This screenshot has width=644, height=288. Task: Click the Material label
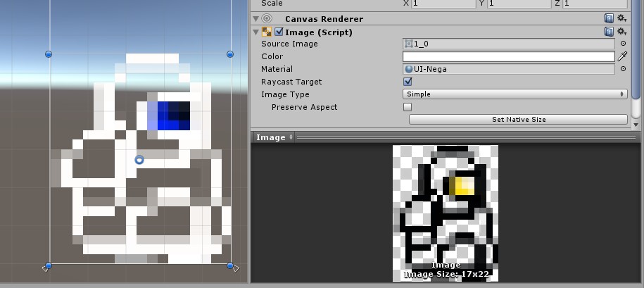point(277,69)
